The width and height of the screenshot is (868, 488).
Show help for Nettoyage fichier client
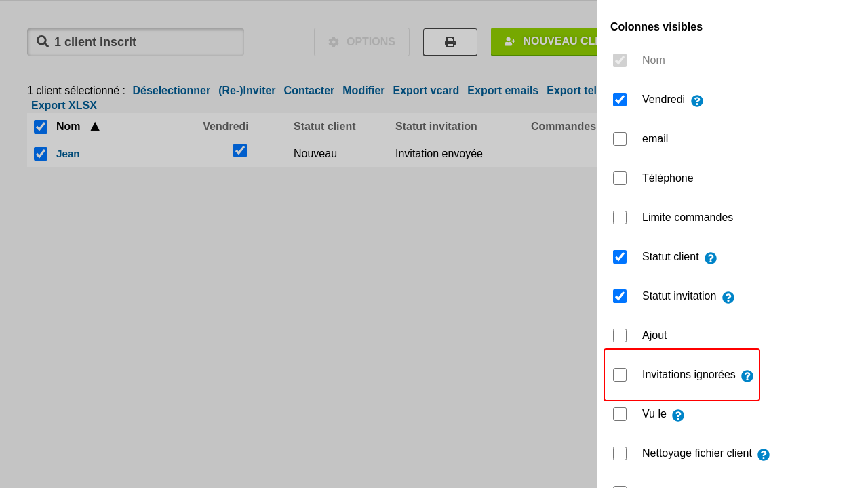[x=763, y=455]
